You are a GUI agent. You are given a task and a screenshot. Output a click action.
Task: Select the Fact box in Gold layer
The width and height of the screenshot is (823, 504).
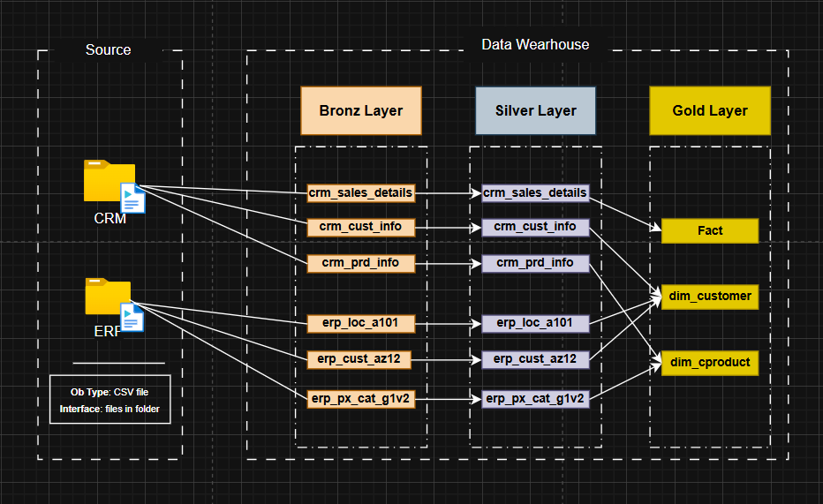coord(710,230)
